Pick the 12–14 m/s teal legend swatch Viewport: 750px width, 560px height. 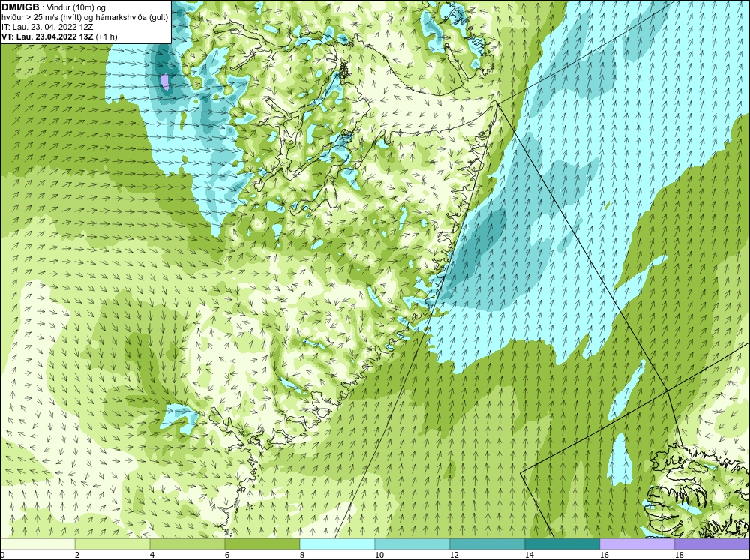point(487,544)
